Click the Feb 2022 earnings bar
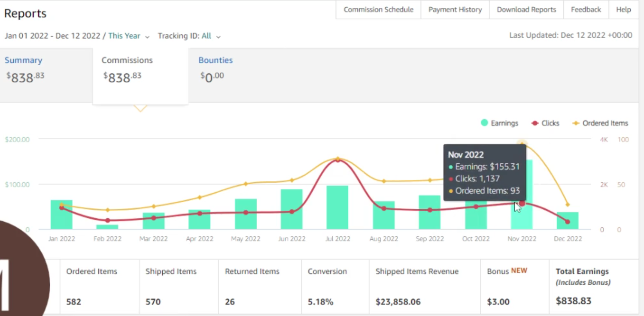The width and height of the screenshot is (644, 316). coord(107,227)
